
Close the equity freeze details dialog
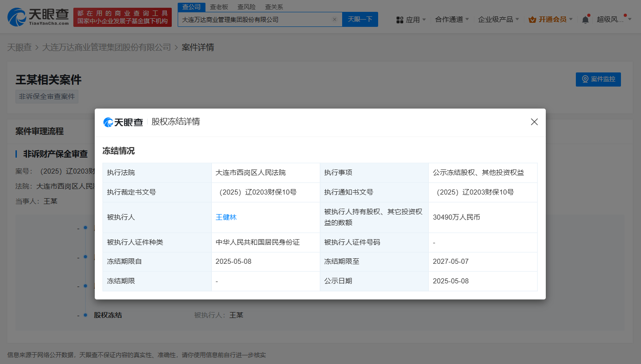534,122
